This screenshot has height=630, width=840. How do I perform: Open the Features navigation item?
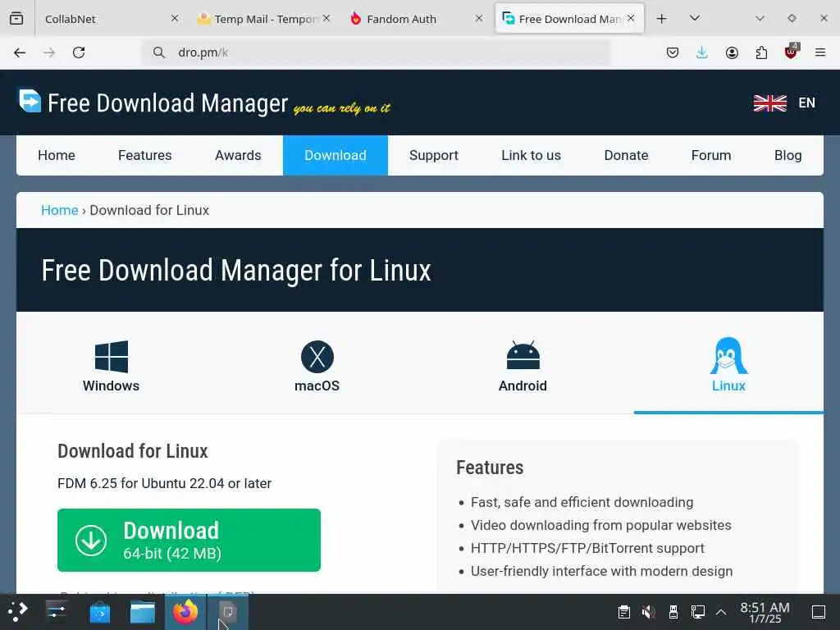(x=144, y=155)
